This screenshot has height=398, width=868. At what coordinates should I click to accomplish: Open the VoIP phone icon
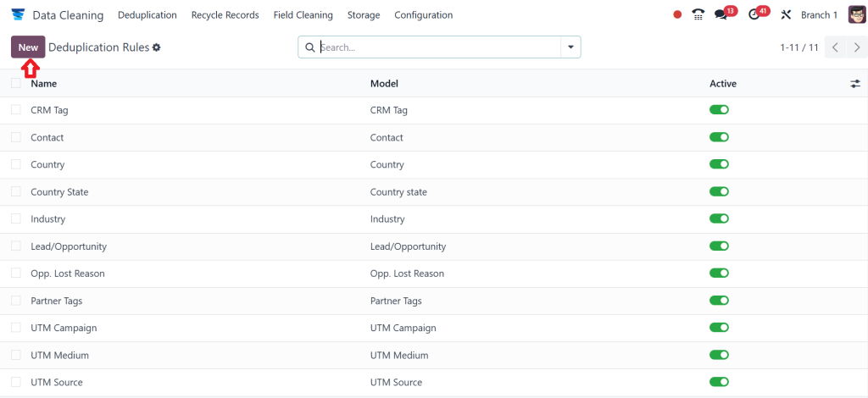(698, 15)
